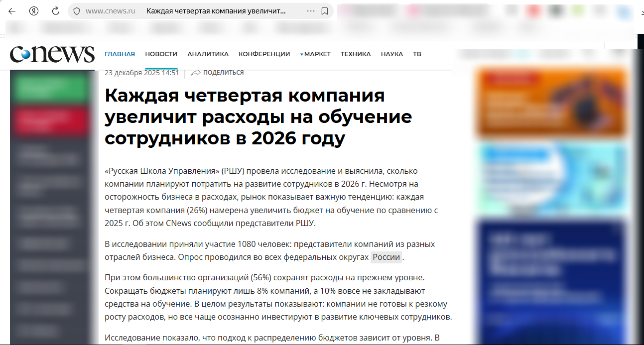Open the ГЛАВНАЯ menu item
Viewport: 644px width, 345px height.
pos(120,54)
